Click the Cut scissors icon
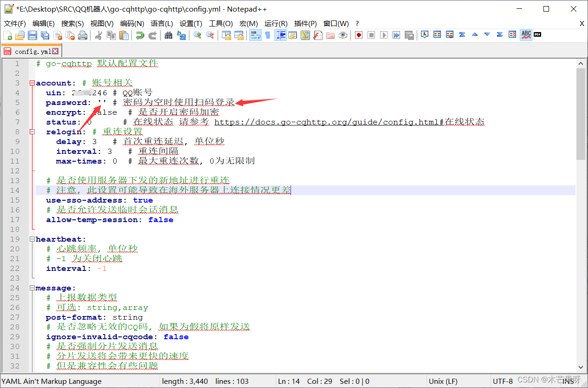The height and width of the screenshot is (388, 588). tap(98, 35)
